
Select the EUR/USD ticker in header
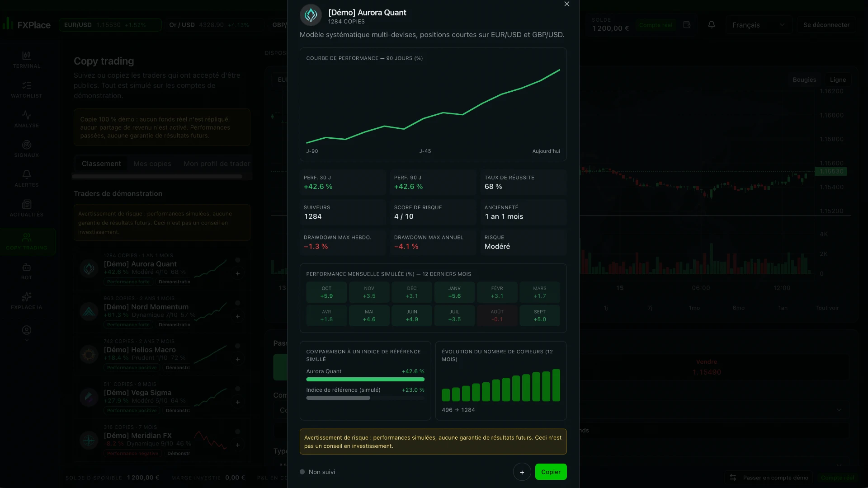point(110,25)
